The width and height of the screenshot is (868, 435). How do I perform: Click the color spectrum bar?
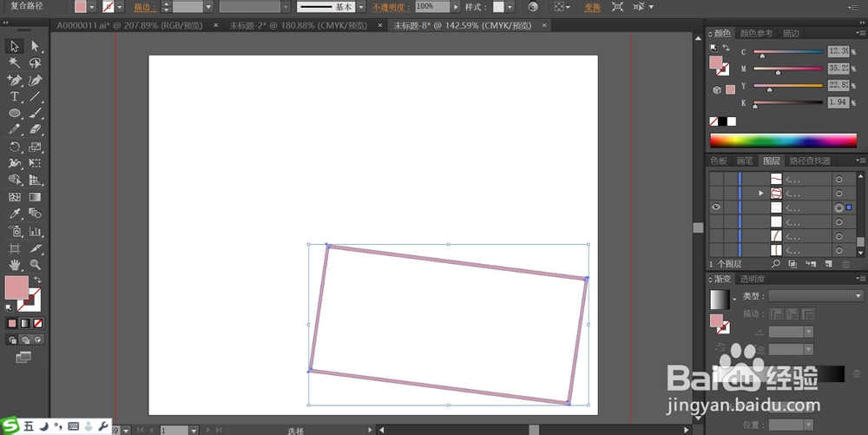pos(783,140)
